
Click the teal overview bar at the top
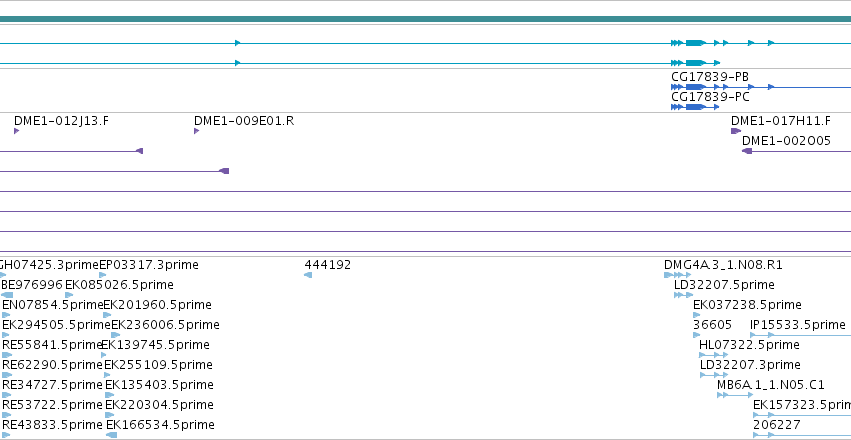[426, 20]
